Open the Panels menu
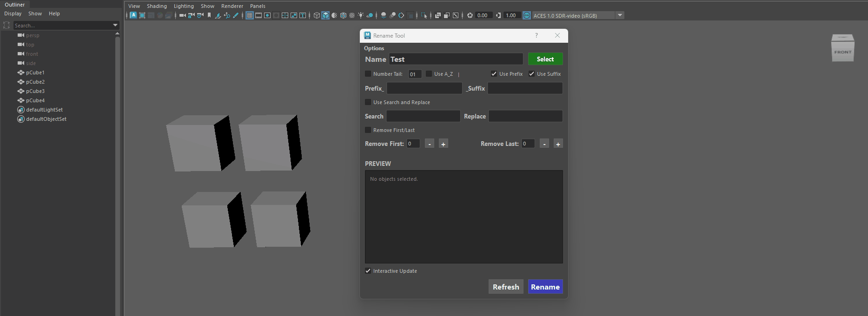Image resolution: width=868 pixels, height=316 pixels. pyautogui.click(x=258, y=6)
